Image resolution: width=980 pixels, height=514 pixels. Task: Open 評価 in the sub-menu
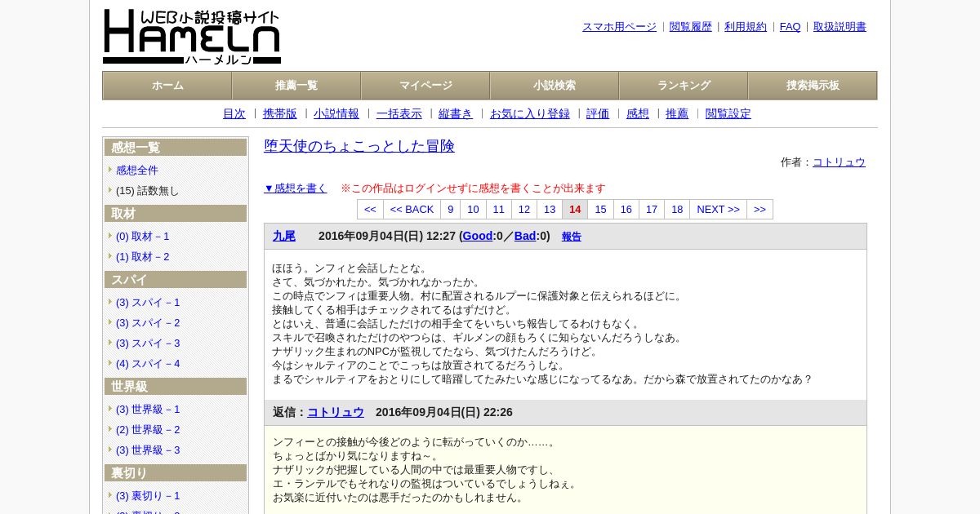598,114
